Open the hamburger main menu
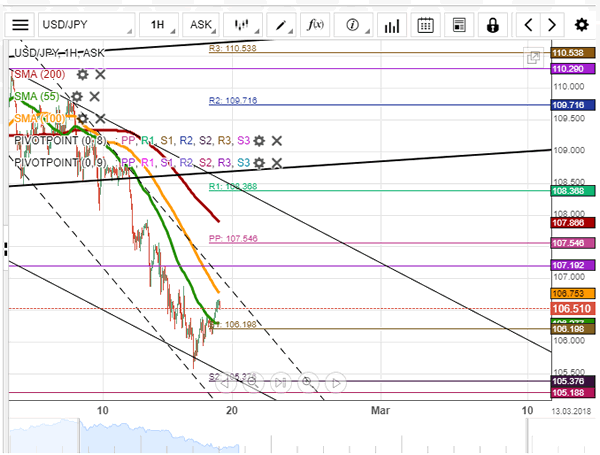The image size is (600, 455). pos(20,24)
